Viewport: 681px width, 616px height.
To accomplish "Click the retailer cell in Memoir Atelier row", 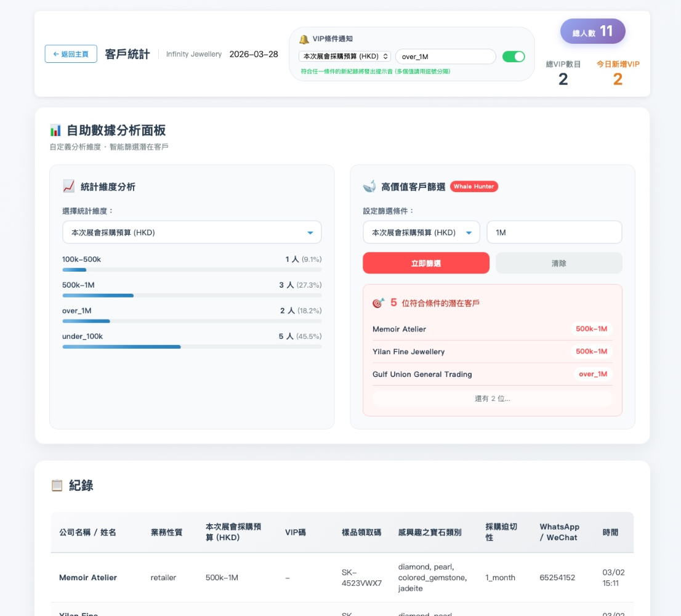I will pos(163,577).
